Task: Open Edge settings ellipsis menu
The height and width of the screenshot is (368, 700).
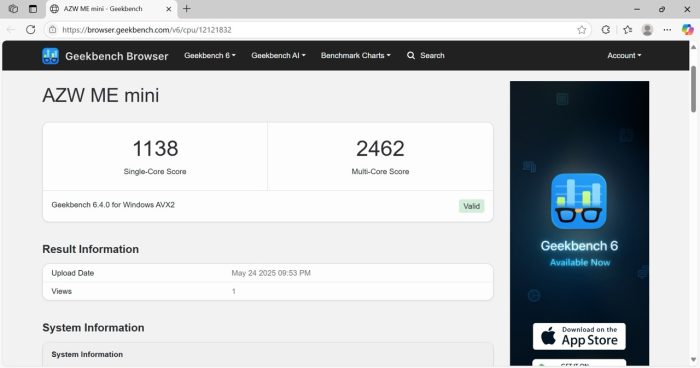Action: click(x=667, y=30)
